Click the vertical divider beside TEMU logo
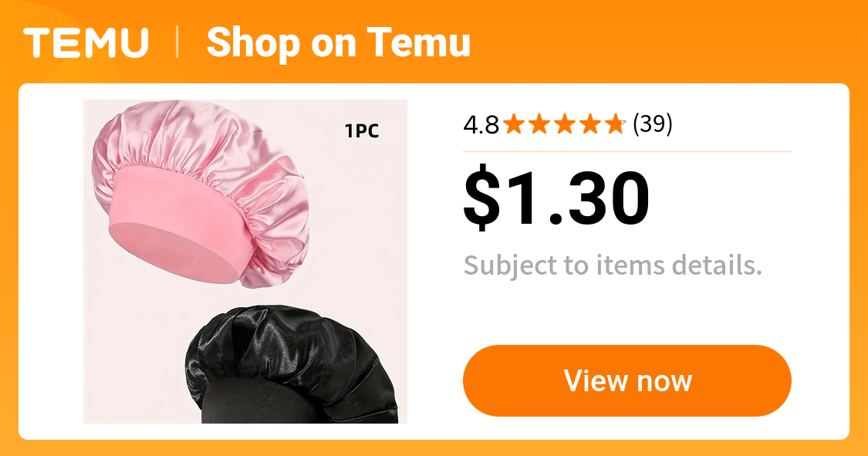This screenshot has height=456, width=868. click(x=177, y=42)
